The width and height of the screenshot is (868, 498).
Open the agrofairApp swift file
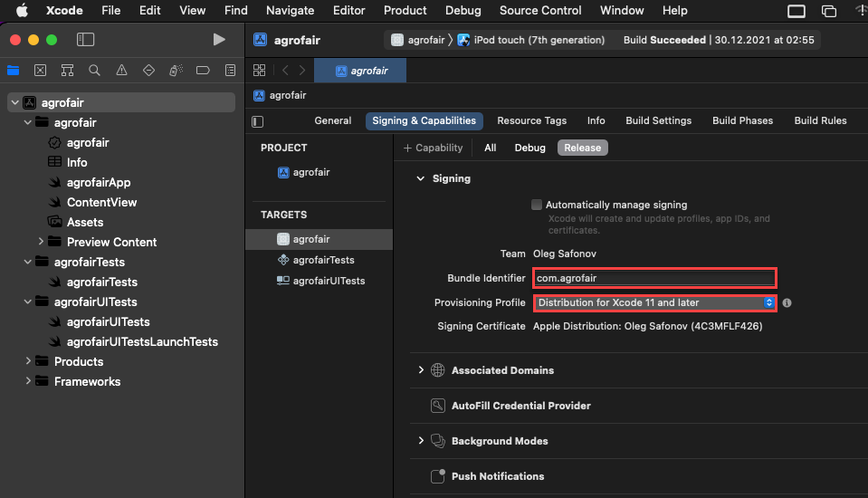99,182
